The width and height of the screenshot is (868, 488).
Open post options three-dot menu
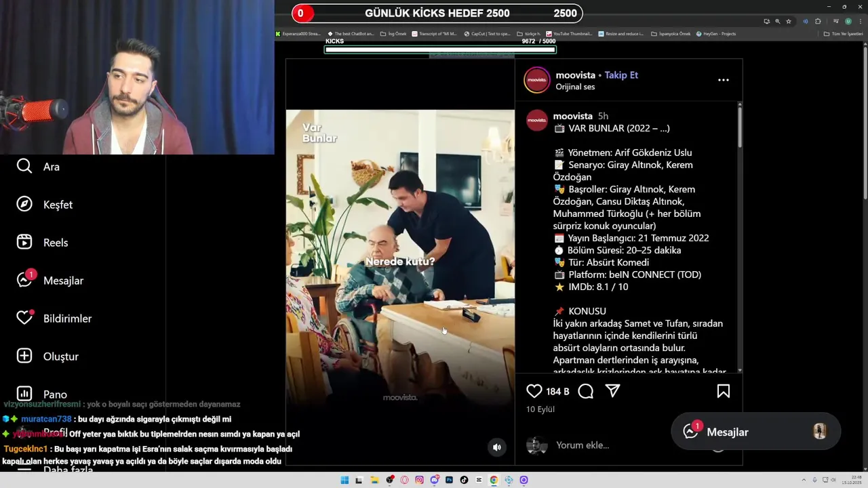coord(724,80)
